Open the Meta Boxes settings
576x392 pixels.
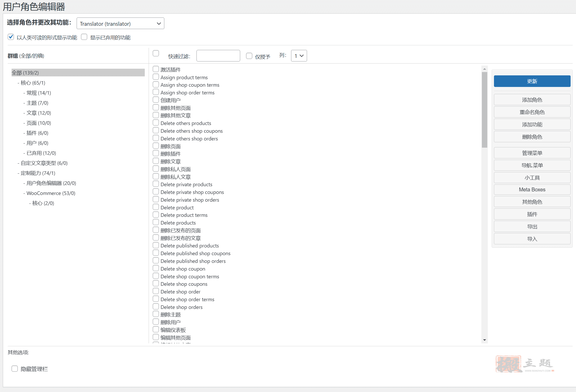[532, 190]
